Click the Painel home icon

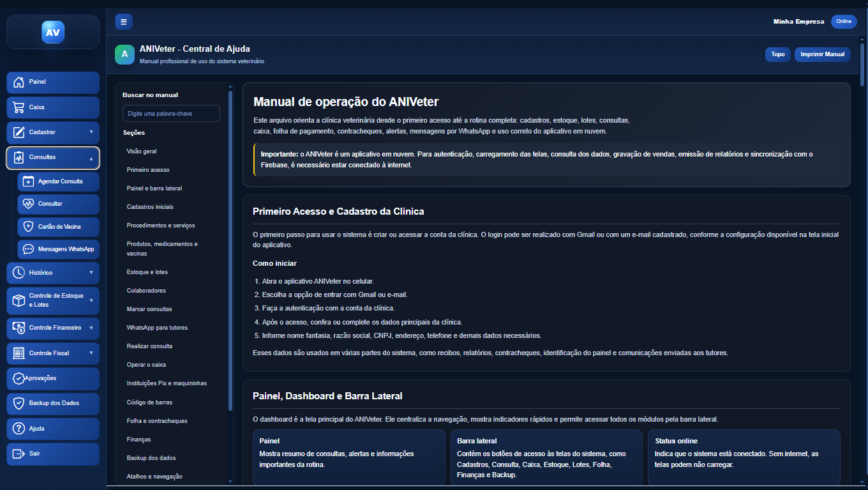click(x=19, y=82)
